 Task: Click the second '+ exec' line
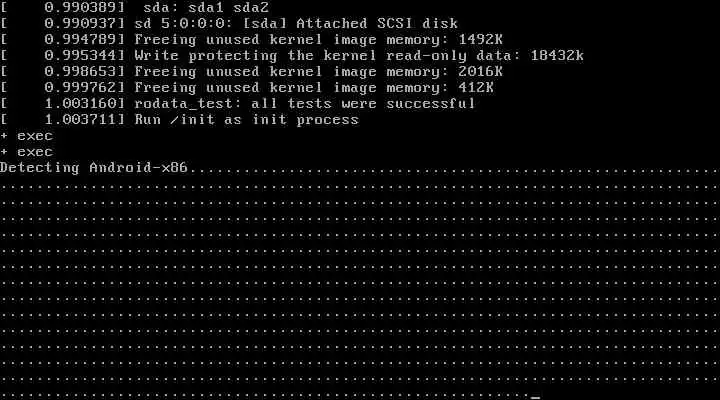click(x=27, y=152)
